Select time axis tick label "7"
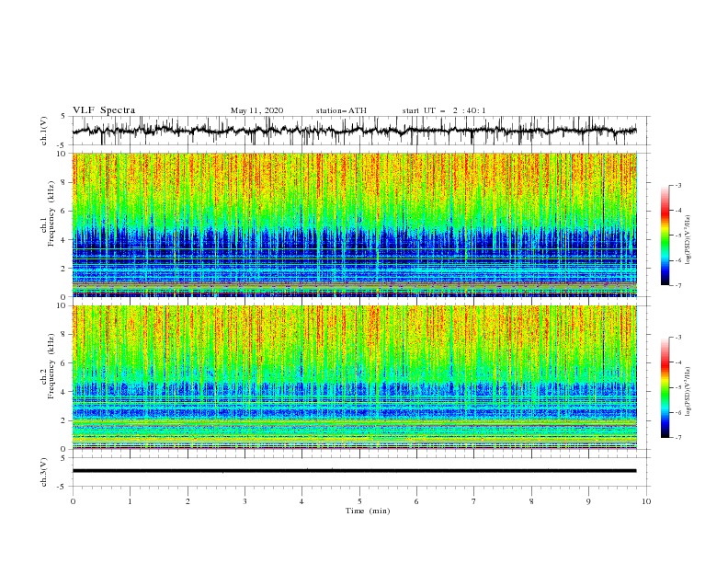Screen dimensions: 728x563 (x=474, y=501)
